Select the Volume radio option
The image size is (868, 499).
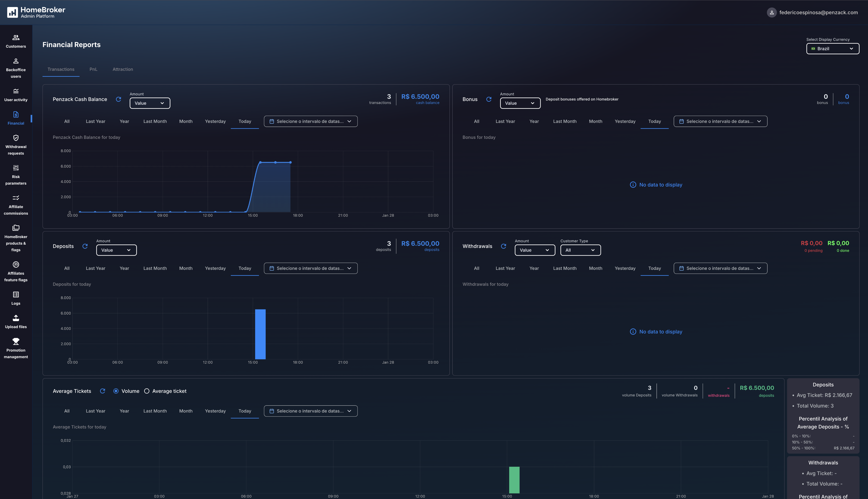pyautogui.click(x=116, y=391)
